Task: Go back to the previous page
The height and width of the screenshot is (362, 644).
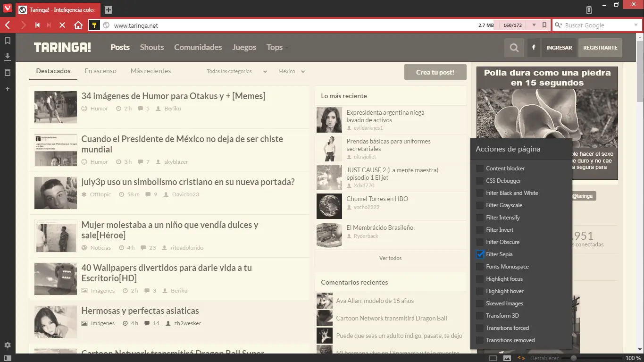Action: coord(8,25)
